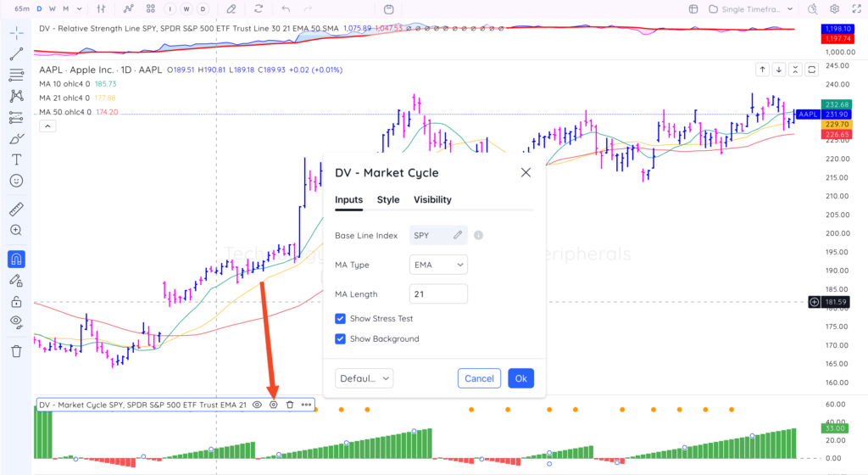This screenshot has width=868, height=475.
Task: Switch to the Visibility tab
Action: click(432, 200)
